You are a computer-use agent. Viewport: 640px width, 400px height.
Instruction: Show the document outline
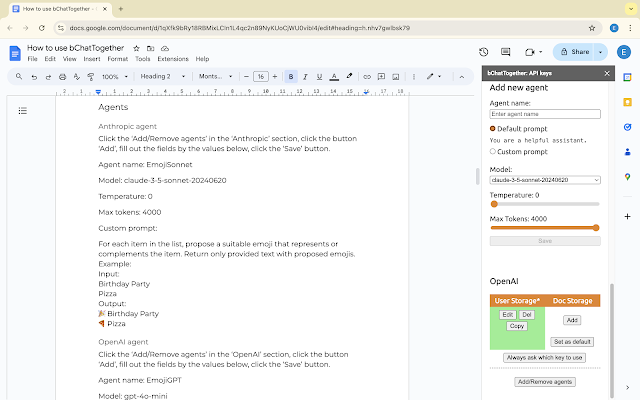pos(22,111)
